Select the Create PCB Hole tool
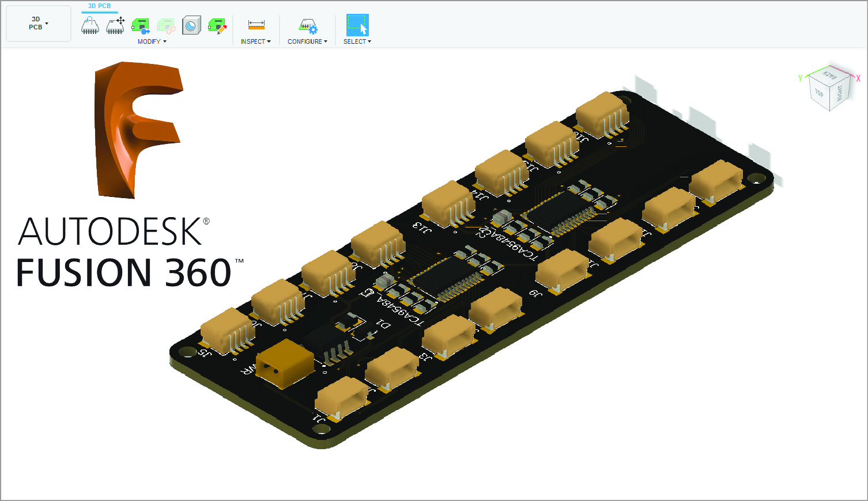This screenshot has width=868, height=501. click(191, 25)
